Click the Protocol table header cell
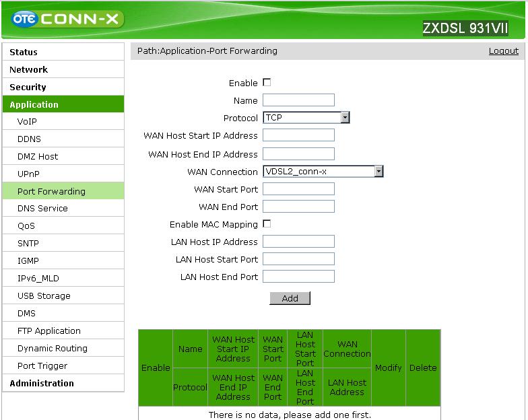The image size is (528, 420). pos(190,388)
